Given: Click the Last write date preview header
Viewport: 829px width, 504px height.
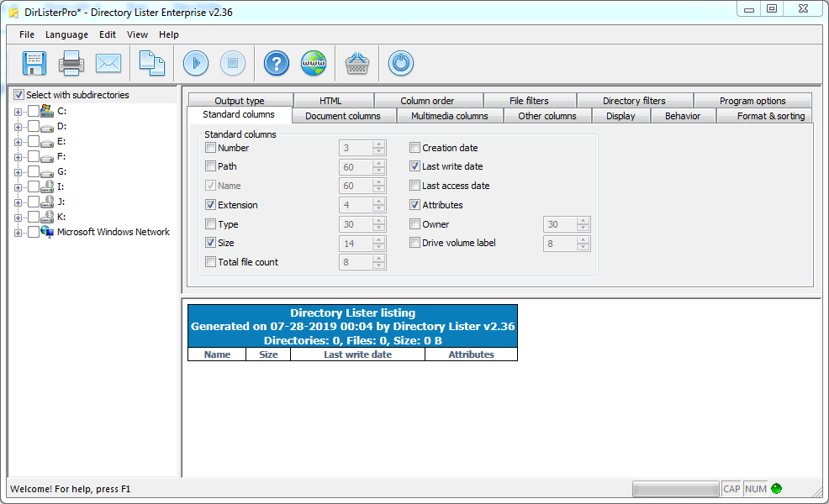Looking at the screenshot, I should click(x=358, y=354).
